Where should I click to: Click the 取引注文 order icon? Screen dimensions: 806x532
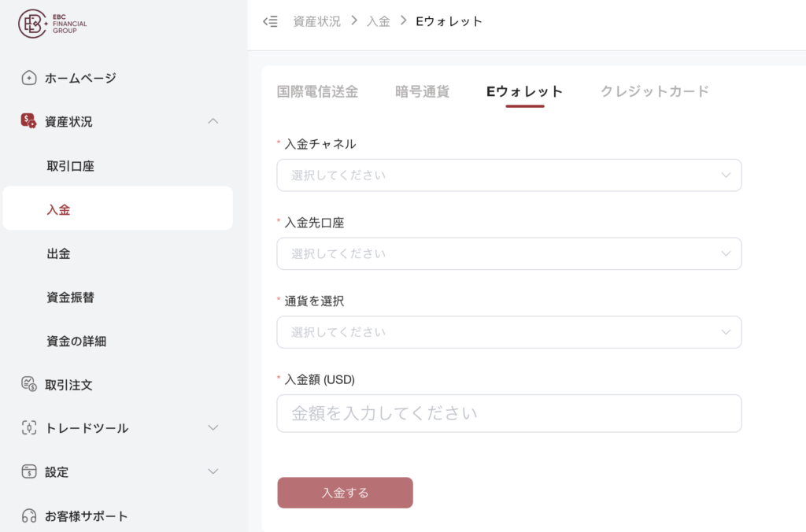coord(29,385)
